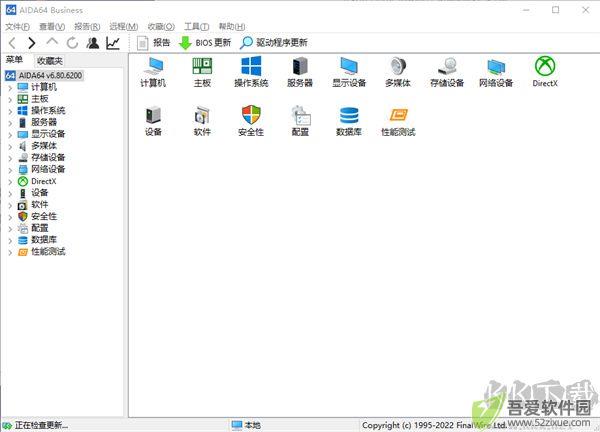Go back with the left arrow toolbar button

pyautogui.click(x=12, y=43)
